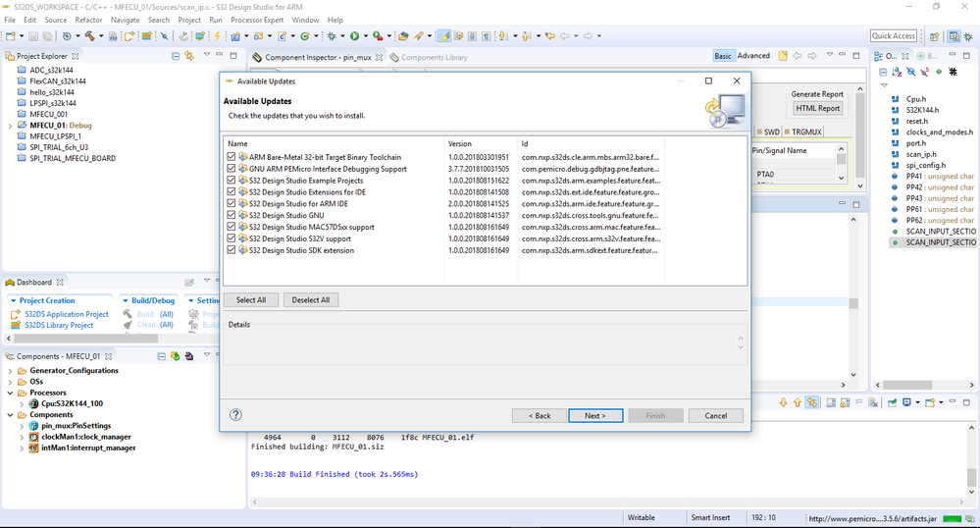Open the Debug button dropdown arrow
The height and width of the screenshot is (528, 980).
coord(342,36)
